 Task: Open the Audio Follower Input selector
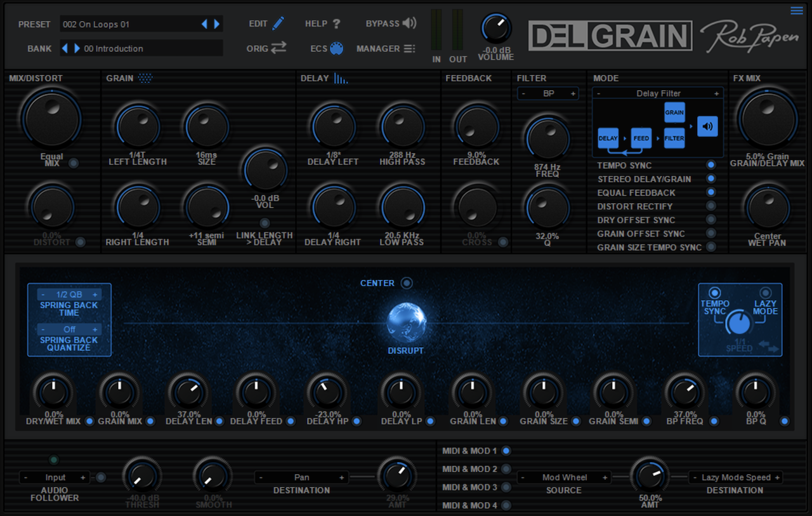[x=55, y=477]
